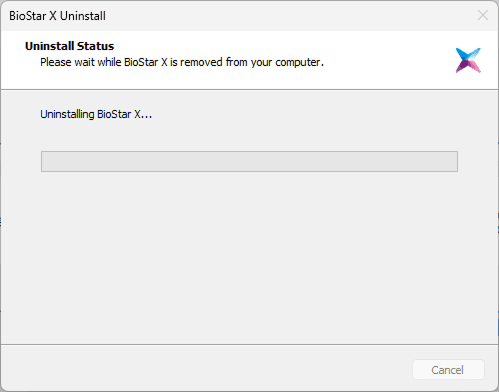Click the separator line under the header banner
Screen dimensions: 499x392
pyautogui.click(x=249, y=89)
